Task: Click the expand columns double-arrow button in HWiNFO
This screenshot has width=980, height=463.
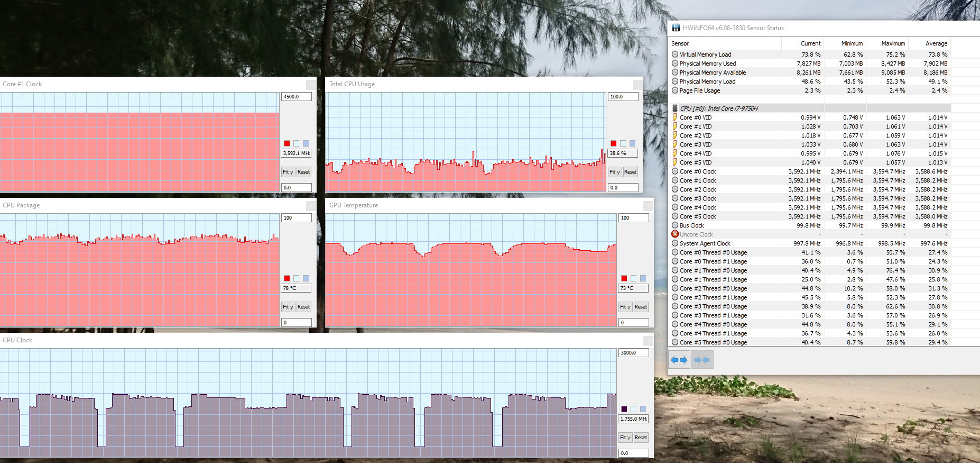Action: point(679,360)
